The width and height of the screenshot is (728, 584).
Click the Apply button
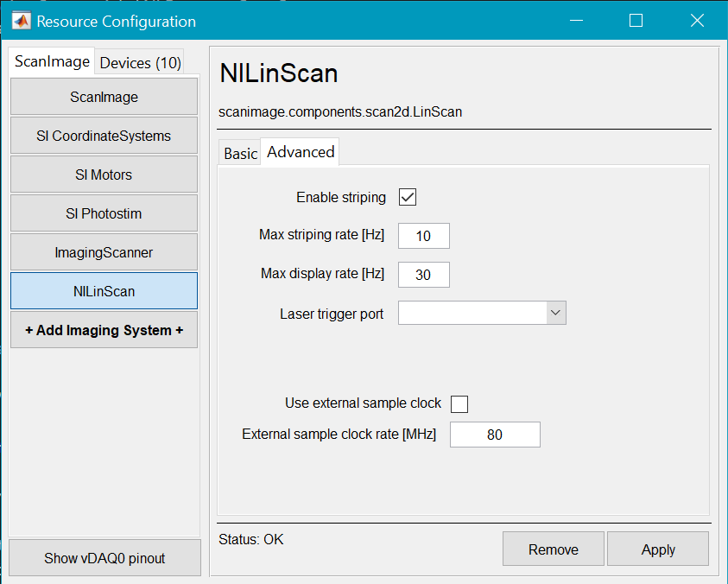[x=657, y=549]
